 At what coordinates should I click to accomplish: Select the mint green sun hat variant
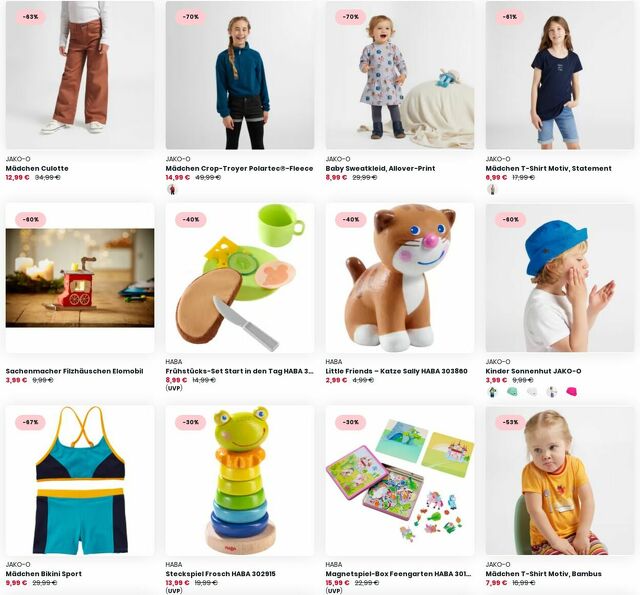click(512, 392)
